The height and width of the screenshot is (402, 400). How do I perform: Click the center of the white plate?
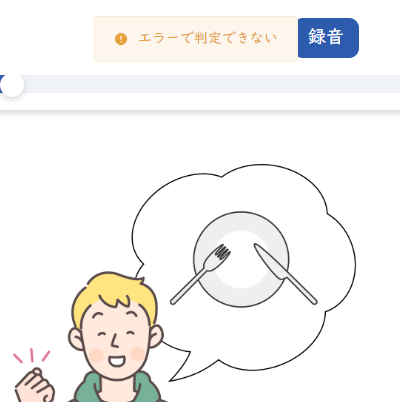pos(241,259)
